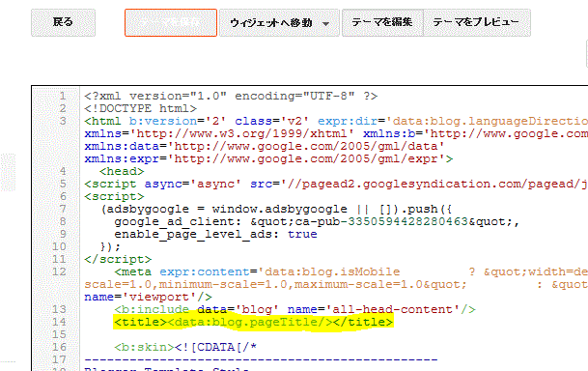
Task: Open the ウィジェットへ移動 dropdown
Action: (279, 23)
